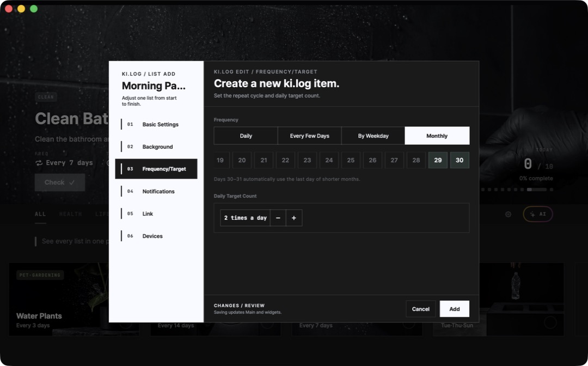Click the CLEAN category tag

tap(46, 97)
